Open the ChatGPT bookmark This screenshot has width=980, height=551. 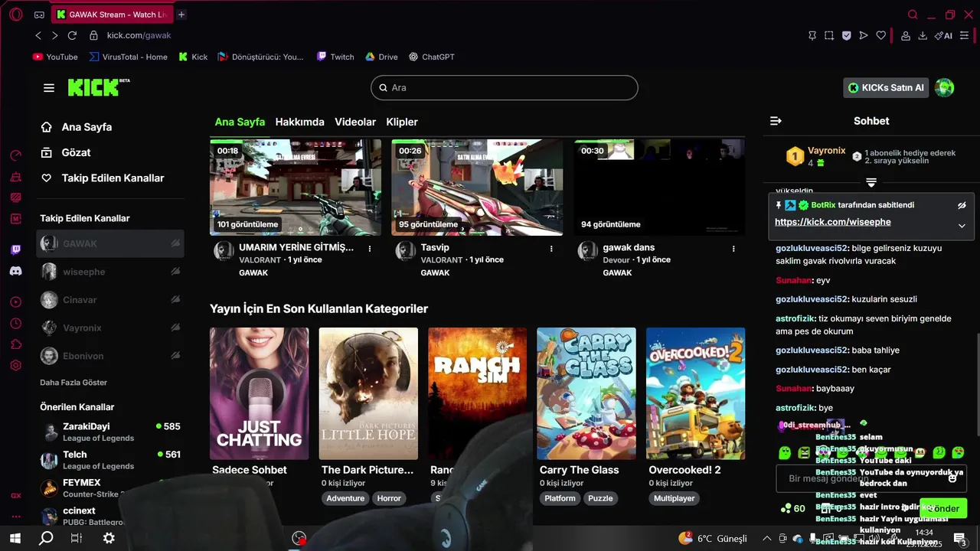[x=431, y=57]
